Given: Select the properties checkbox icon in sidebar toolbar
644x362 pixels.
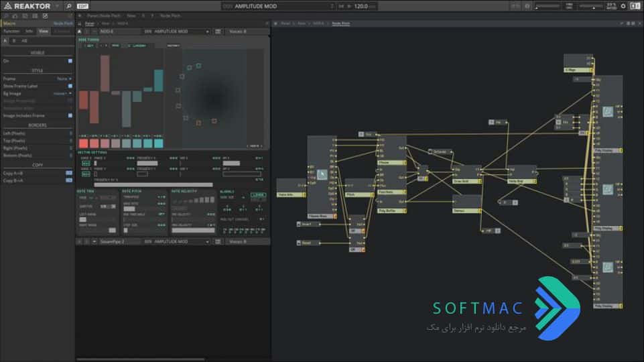Looking at the screenshot, I should [45, 15].
